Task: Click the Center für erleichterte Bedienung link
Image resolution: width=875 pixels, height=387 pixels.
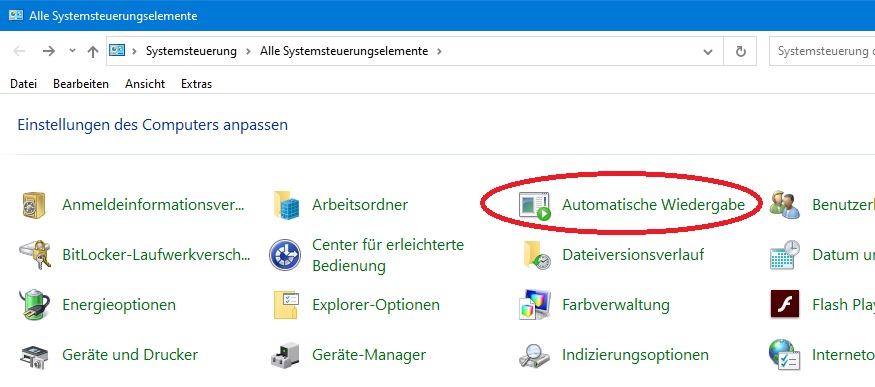Action: 388,255
